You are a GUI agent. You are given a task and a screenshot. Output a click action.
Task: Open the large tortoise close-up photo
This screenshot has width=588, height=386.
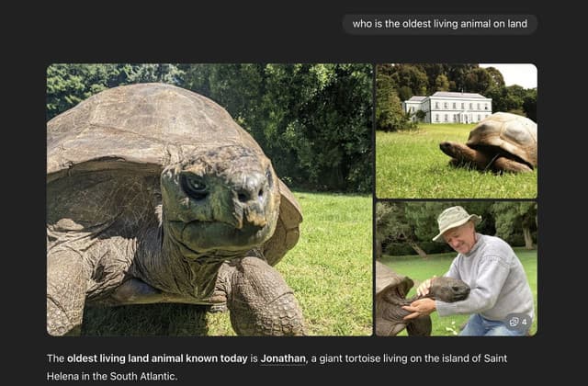coord(209,199)
